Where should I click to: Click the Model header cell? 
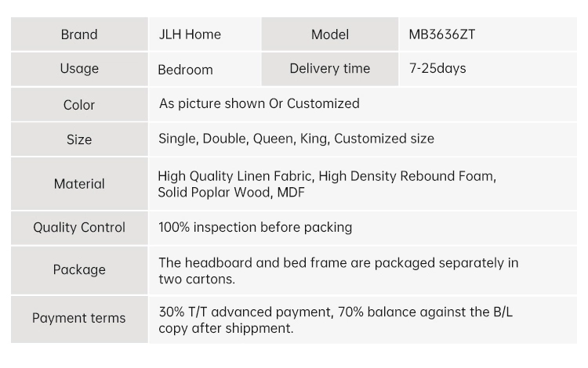point(329,34)
